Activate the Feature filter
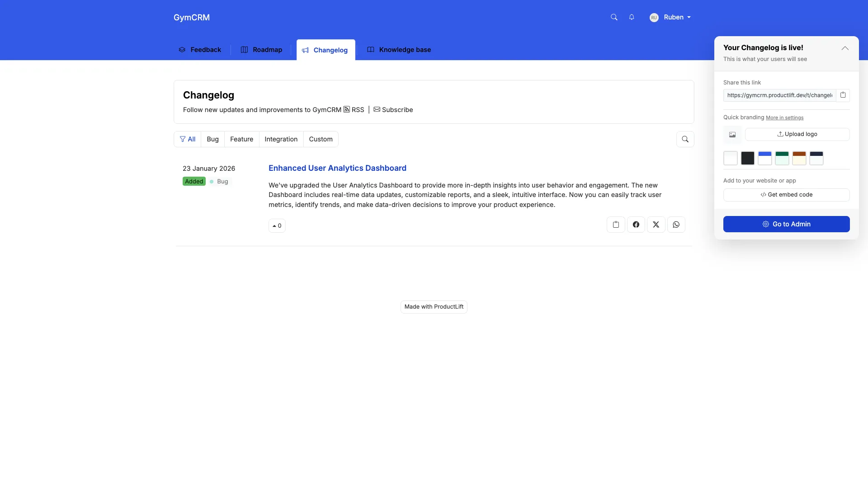 click(x=241, y=139)
